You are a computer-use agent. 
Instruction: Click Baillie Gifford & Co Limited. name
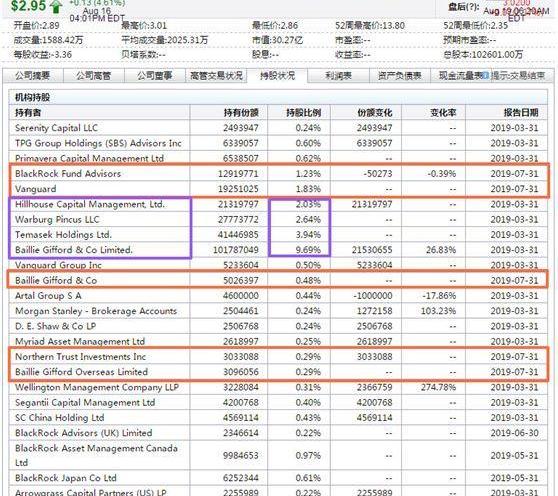tap(74, 250)
